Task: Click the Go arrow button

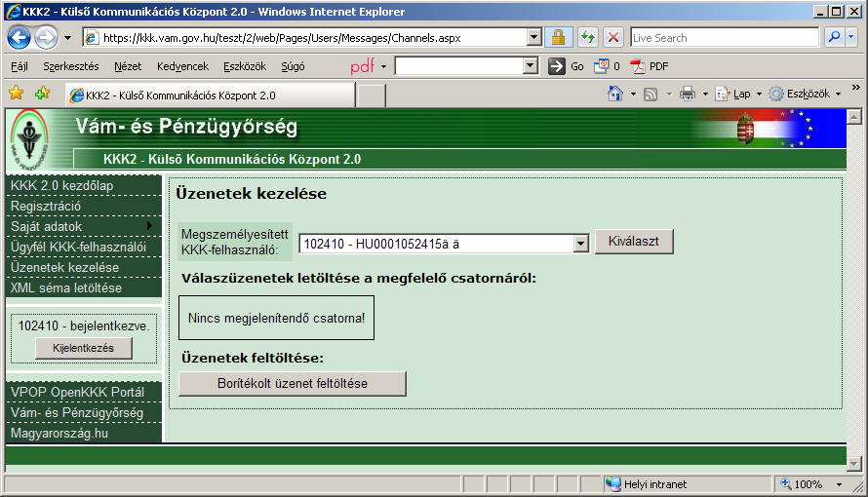Action: pyautogui.click(x=556, y=66)
